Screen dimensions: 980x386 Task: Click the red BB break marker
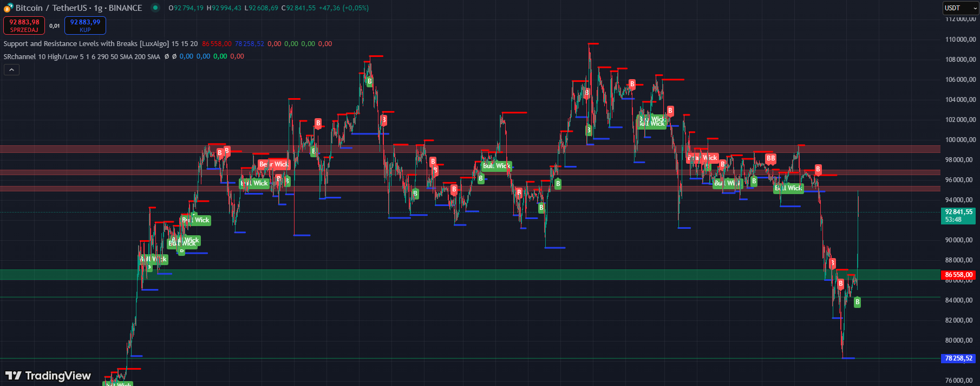click(770, 158)
